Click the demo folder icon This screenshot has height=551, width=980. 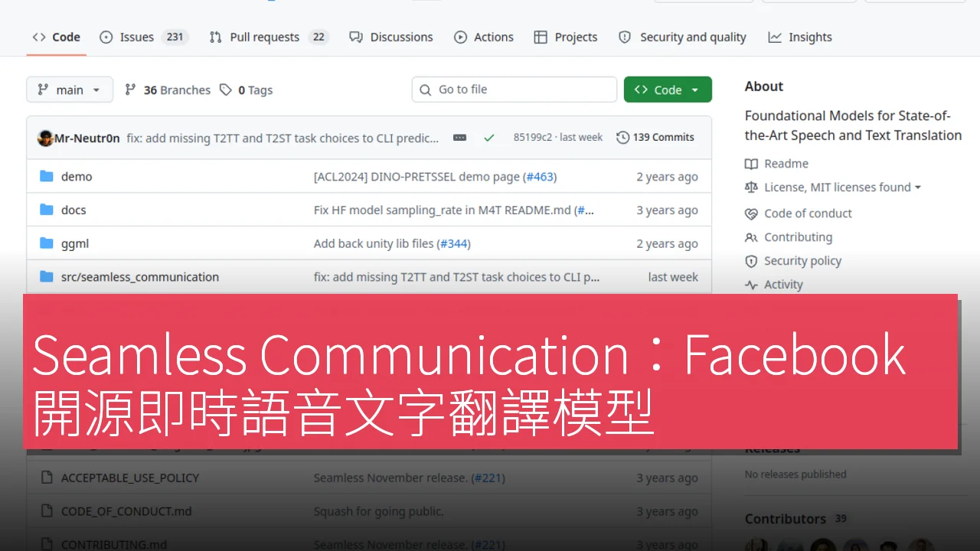(47, 176)
